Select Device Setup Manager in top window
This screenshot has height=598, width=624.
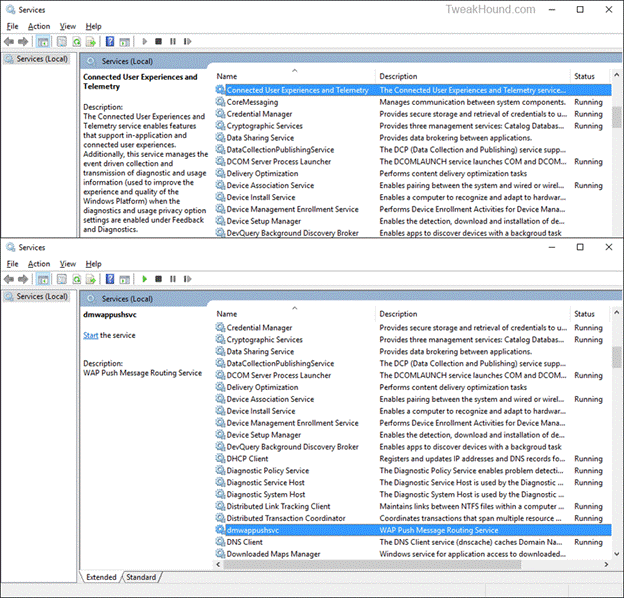(x=413, y=221)
